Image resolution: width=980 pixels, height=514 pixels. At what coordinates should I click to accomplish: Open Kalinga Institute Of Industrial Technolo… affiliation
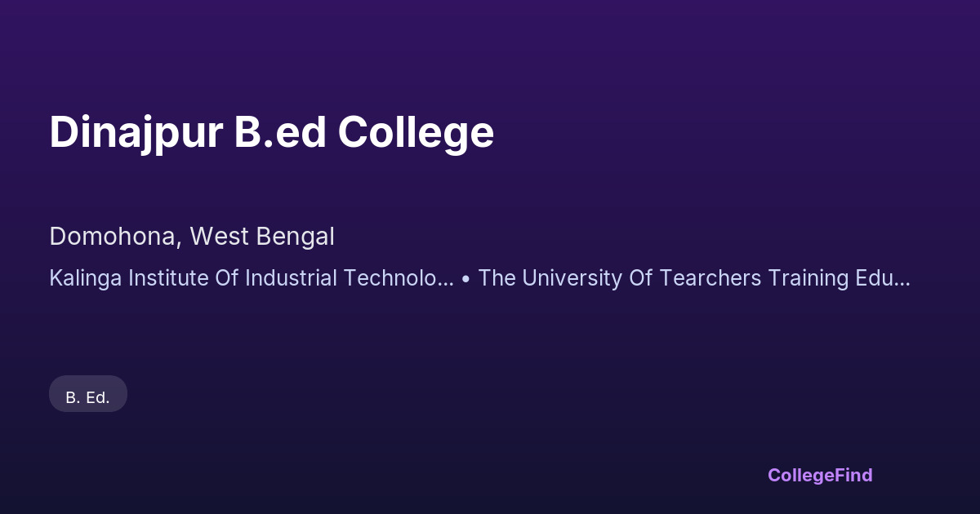pyautogui.click(x=251, y=278)
